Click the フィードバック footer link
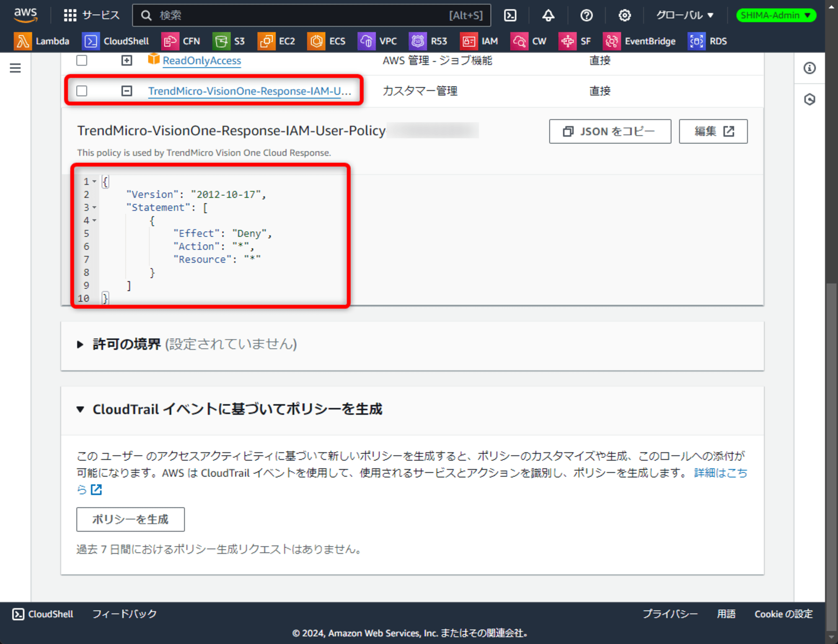This screenshot has height=644, width=838. click(124, 614)
